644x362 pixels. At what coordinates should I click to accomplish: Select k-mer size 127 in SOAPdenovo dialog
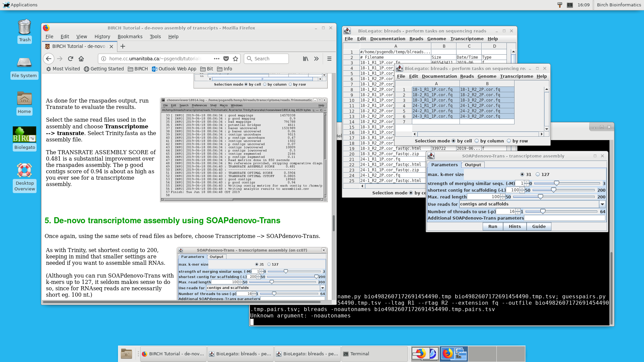pyautogui.click(x=538, y=174)
